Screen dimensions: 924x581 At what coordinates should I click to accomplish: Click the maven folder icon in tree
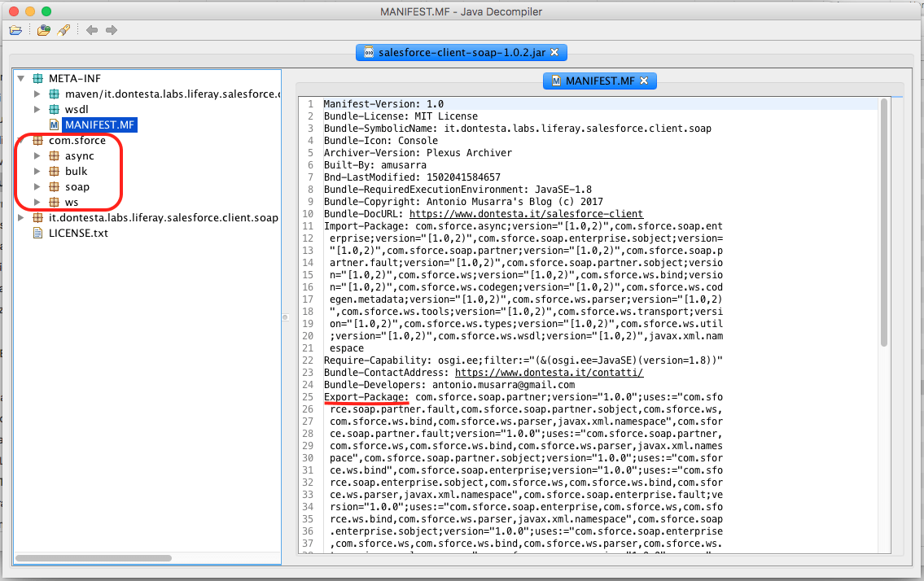point(55,94)
